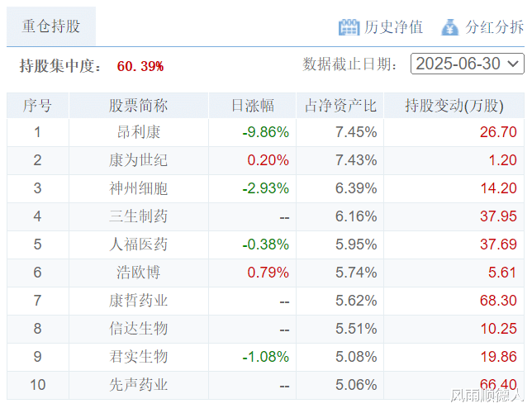The height and width of the screenshot is (413, 532).
Task: Click the 68.30 holding change value
Action: (x=498, y=301)
